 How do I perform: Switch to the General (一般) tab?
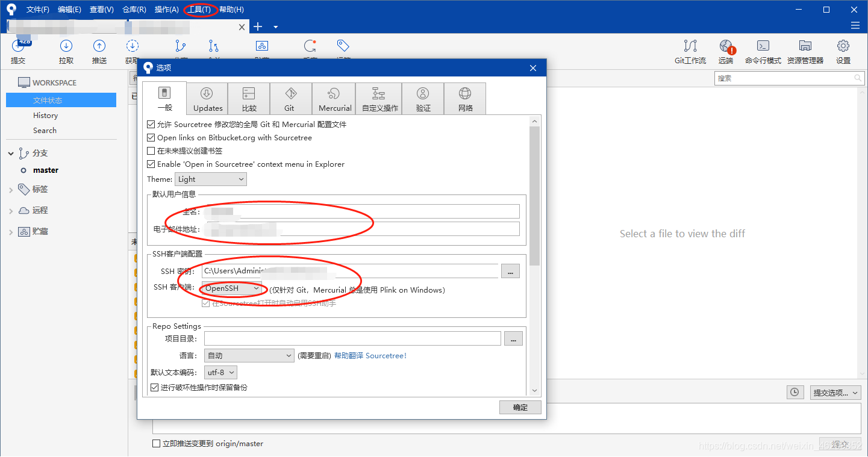pyautogui.click(x=164, y=98)
